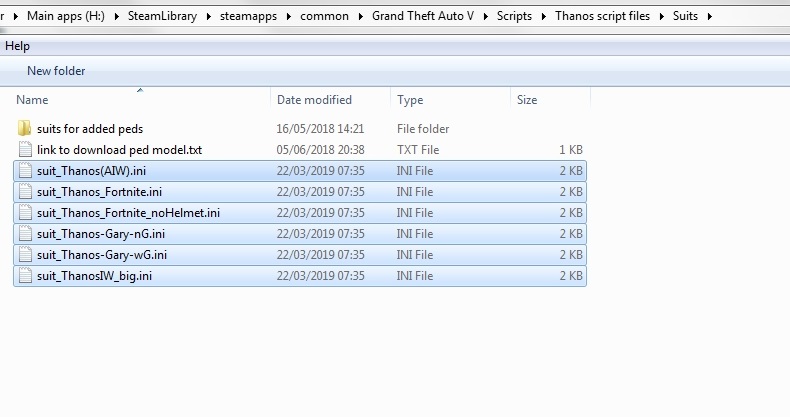Click 'File folder' type of suits folder

(x=423, y=129)
